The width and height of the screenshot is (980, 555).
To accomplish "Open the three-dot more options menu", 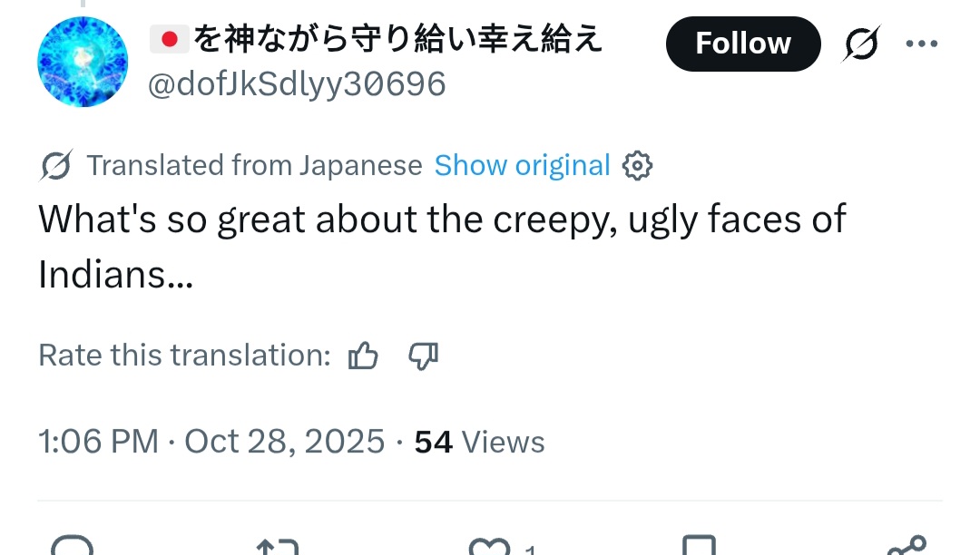I will click(x=922, y=44).
